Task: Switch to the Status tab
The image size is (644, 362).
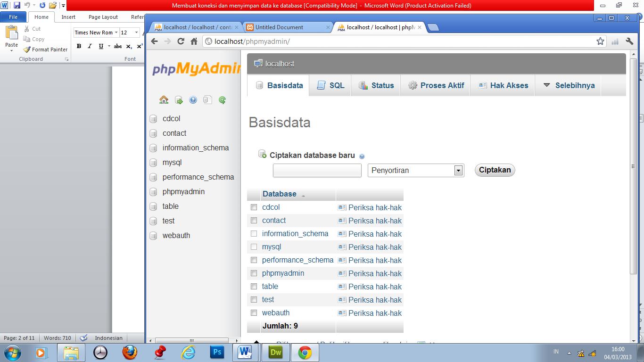Action: coord(376,85)
